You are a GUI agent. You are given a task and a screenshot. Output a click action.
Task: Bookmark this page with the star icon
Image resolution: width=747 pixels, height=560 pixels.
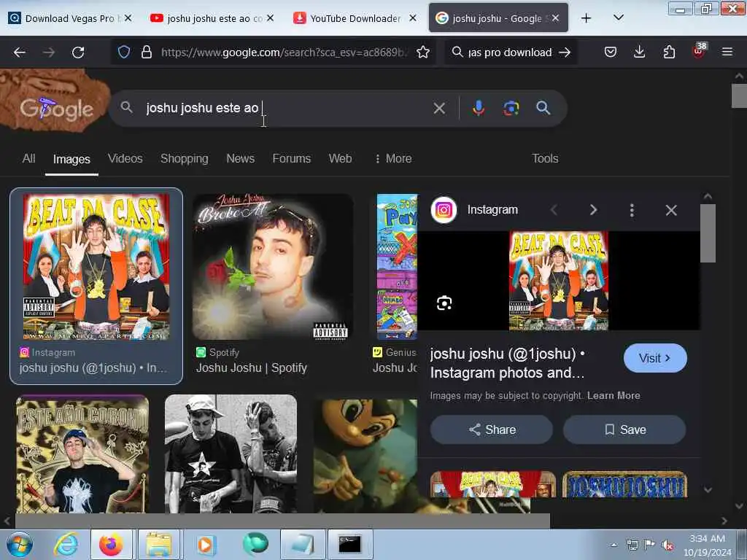click(423, 52)
